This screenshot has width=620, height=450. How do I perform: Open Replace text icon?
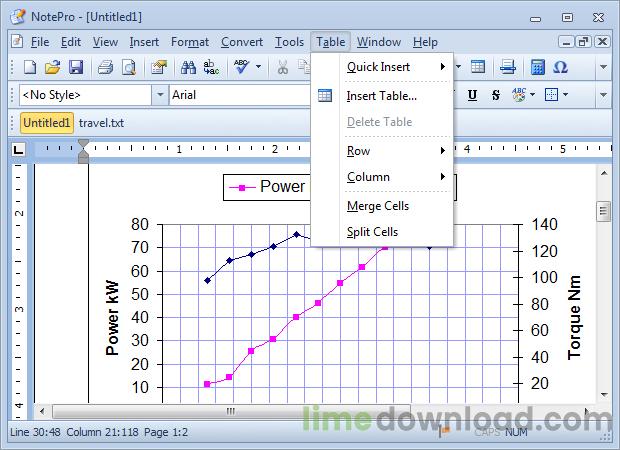click(x=211, y=67)
